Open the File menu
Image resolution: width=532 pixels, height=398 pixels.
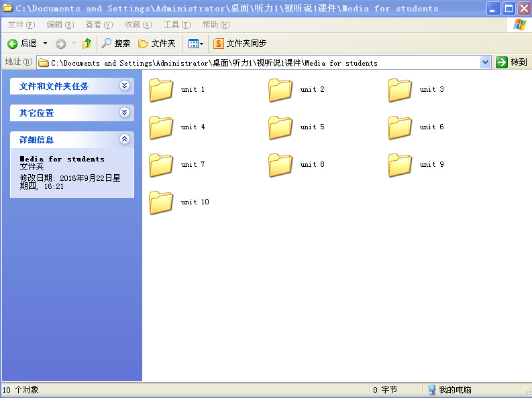coord(21,25)
